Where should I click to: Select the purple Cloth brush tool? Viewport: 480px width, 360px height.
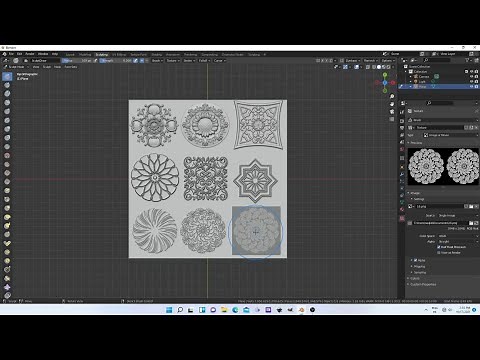(7, 287)
